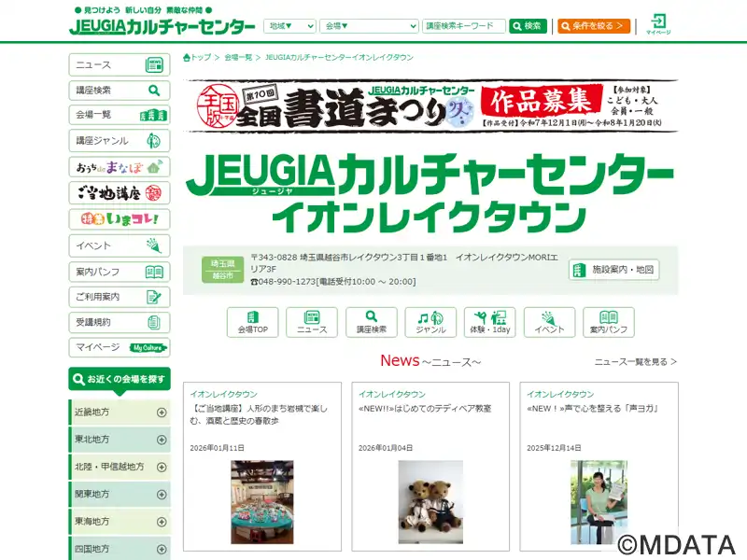Image resolution: width=747 pixels, height=560 pixels.
Task: Click the イベント party icon button
Action: (549, 322)
